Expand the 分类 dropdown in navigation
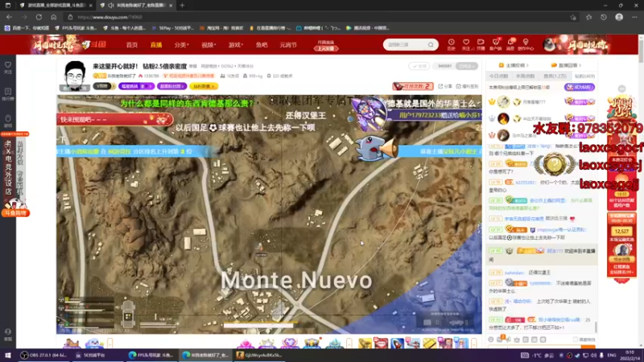Screen dimensions: 644x362 tap(181, 45)
